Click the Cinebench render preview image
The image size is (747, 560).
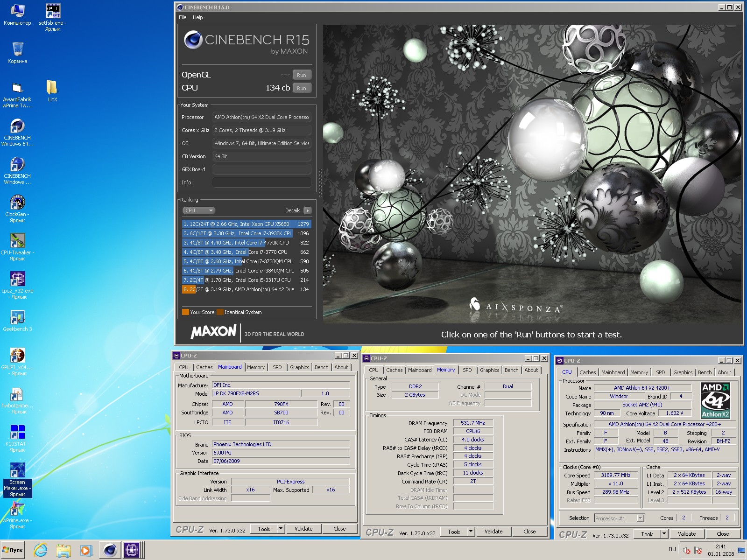pos(532,174)
